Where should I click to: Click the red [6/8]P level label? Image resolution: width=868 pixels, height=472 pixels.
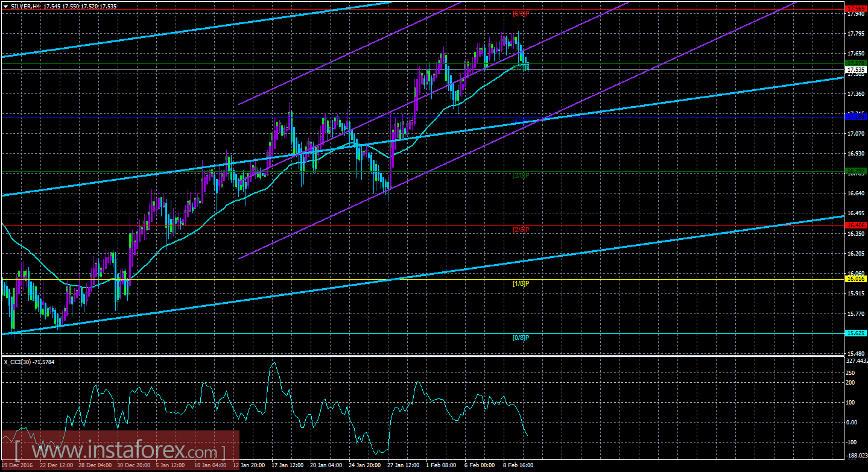521,13
